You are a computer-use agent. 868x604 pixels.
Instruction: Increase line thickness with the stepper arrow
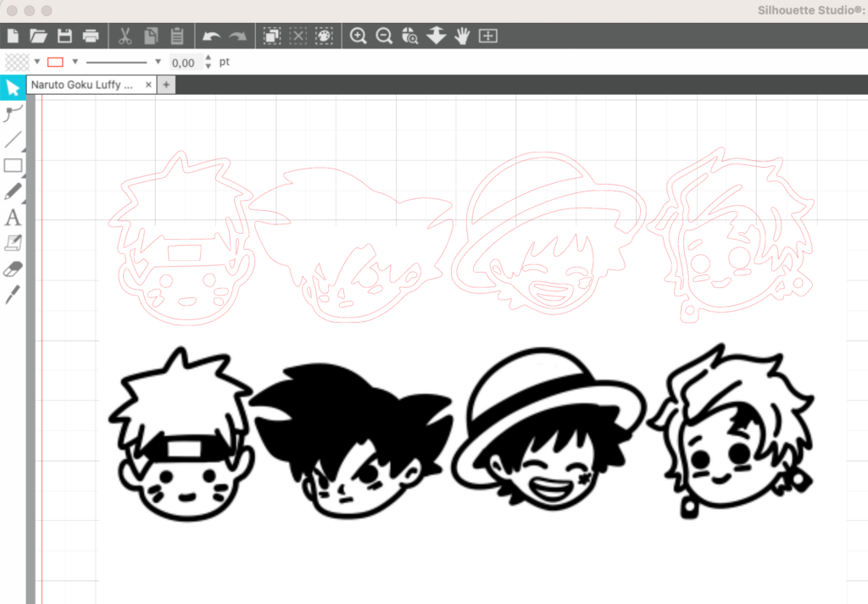[209, 58]
